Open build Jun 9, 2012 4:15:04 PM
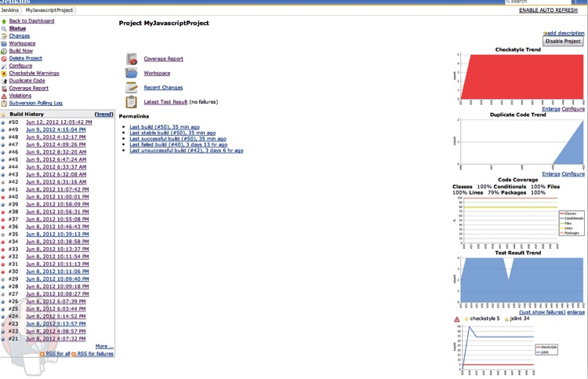Image resolution: width=588 pixels, height=379 pixels. click(56, 129)
